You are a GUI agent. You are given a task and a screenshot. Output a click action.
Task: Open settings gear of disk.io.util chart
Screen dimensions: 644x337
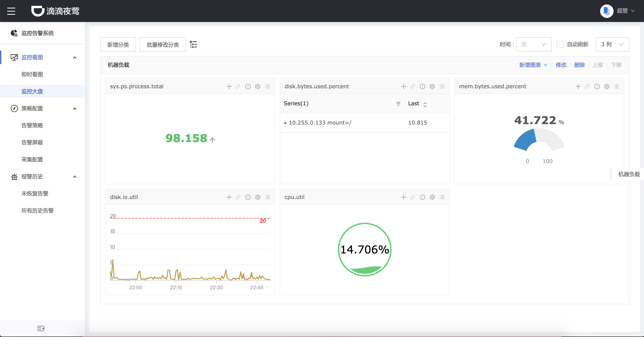[258, 197]
